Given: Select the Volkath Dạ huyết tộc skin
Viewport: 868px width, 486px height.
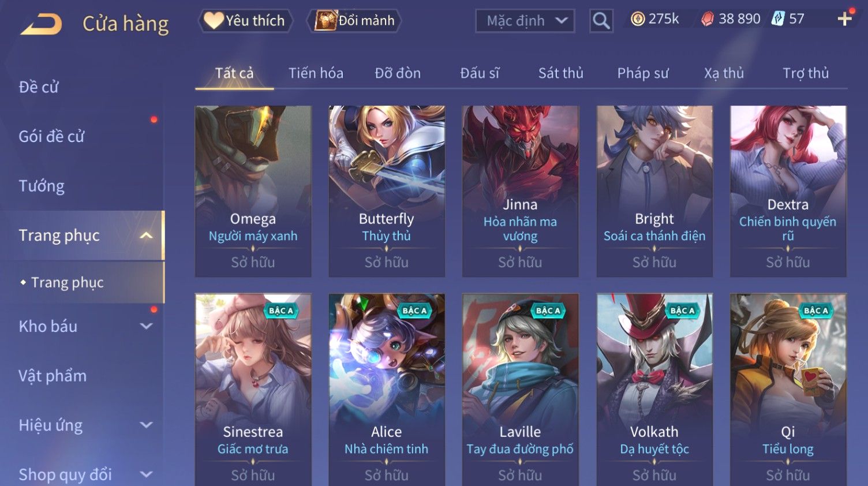Looking at the screenshot, I should (x=654, y=390).
